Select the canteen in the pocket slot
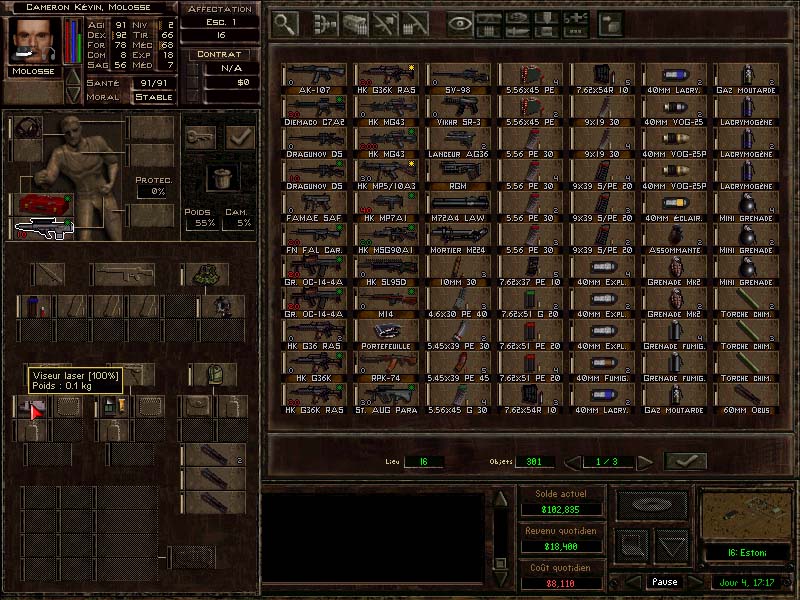The width and height of the screenshot is (800, 600). click(x=36, y=307)
